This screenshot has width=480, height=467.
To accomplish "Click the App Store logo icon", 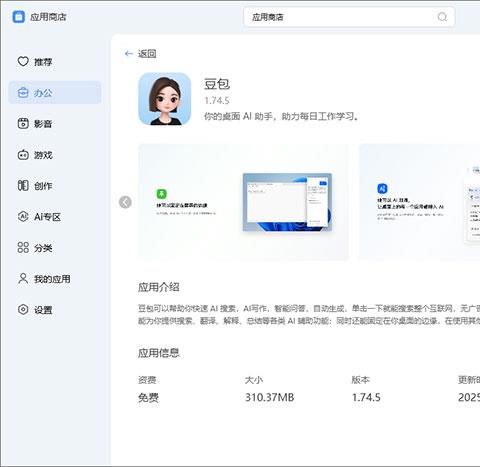I will tap(19, 16).
